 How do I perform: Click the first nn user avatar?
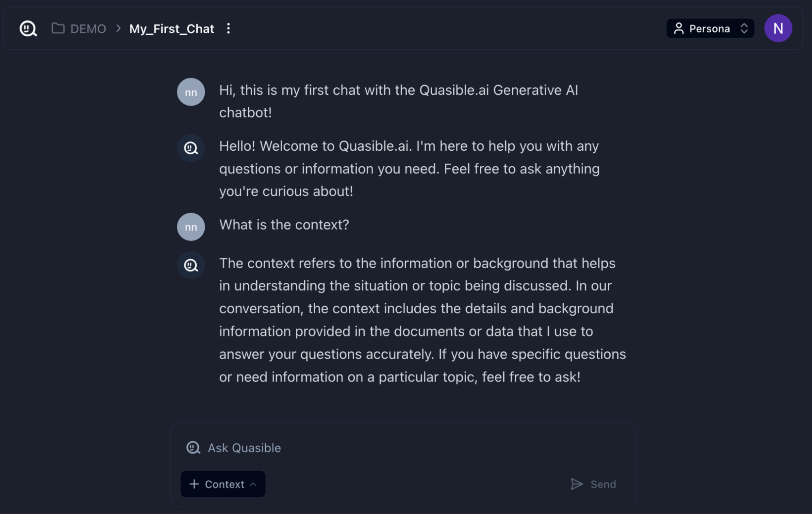pos(191,92)
